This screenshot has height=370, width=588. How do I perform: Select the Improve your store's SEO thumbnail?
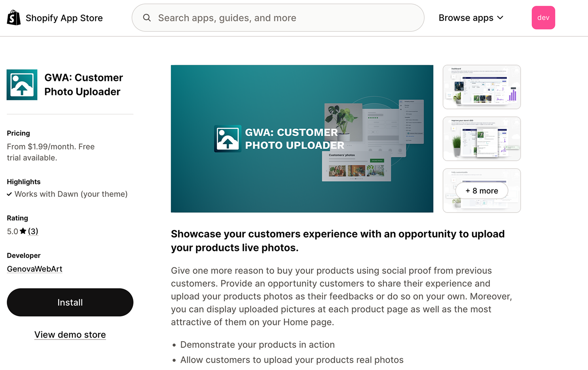482,139
